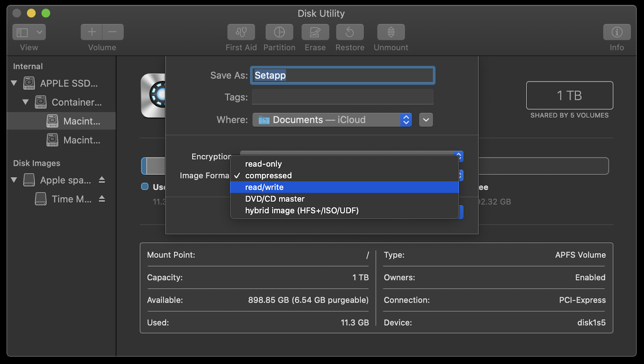Expand the dialog with the chevron beside Where
The width and height of the screenshot is (644, 364).
tap(426, 120)
